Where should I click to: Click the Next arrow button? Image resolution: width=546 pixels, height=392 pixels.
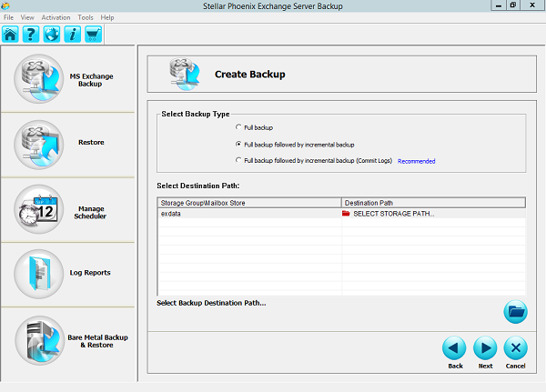click(485, 347)
